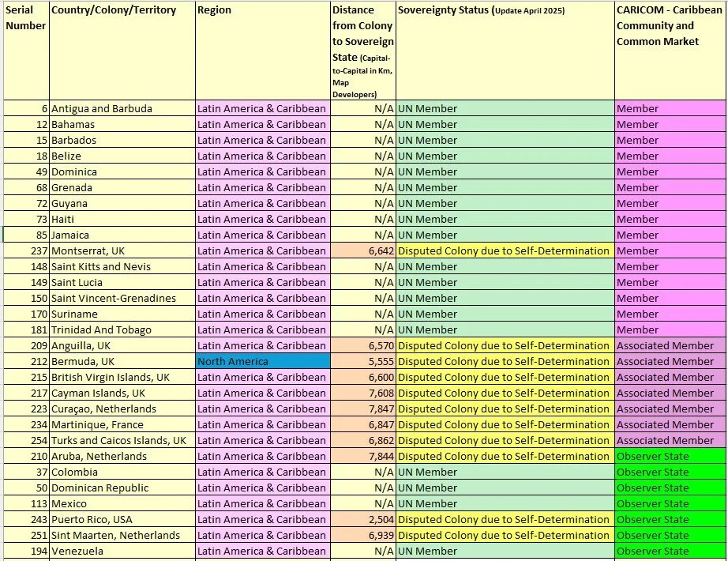Select the Guyana country cell
The height and width of the screenshot is (561, 728).
(122, 203)
